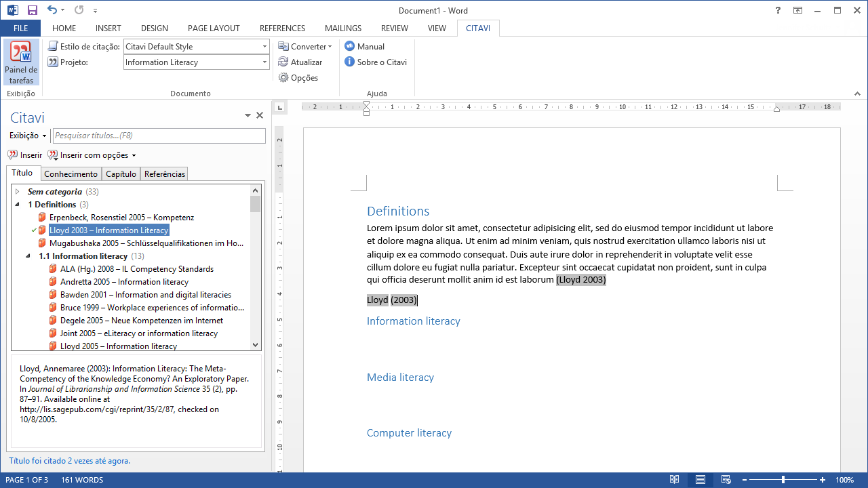Toggle the Painel de tarefas button
Viewport: 868px width, 488px height.
21,63
